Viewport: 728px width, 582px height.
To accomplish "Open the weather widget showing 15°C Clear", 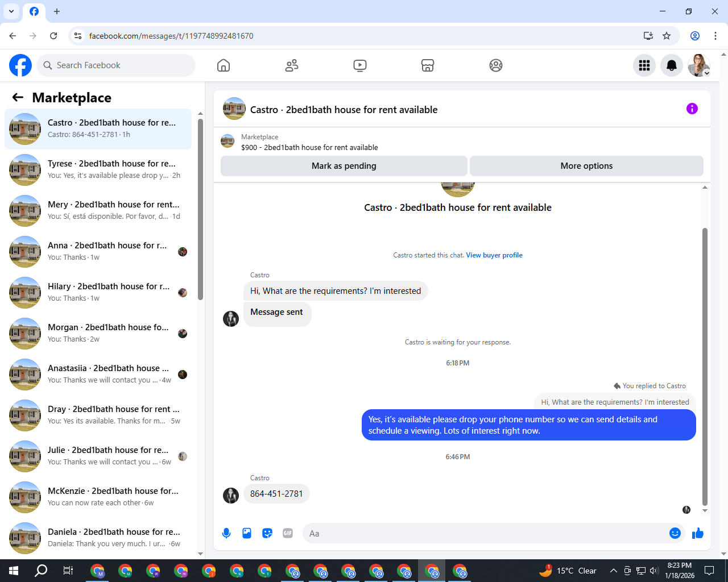I will (x=568, y=571).
